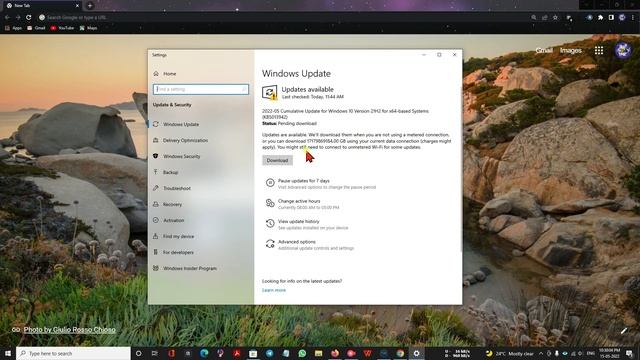This screenshot has height=360, width=640.
Task: Open the Chrome three-dot menu
Action: point(633,18)
